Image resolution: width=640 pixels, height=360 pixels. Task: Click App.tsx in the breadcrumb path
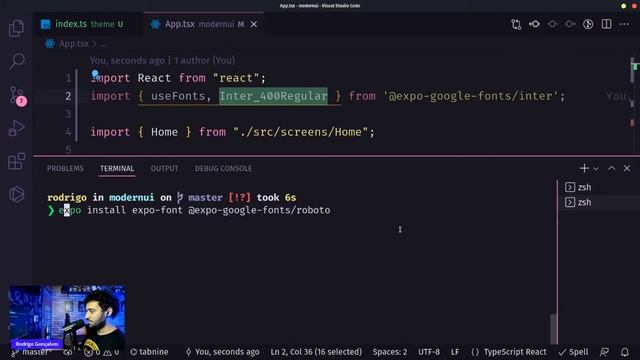pyautogui.click(x=73, y=44)
